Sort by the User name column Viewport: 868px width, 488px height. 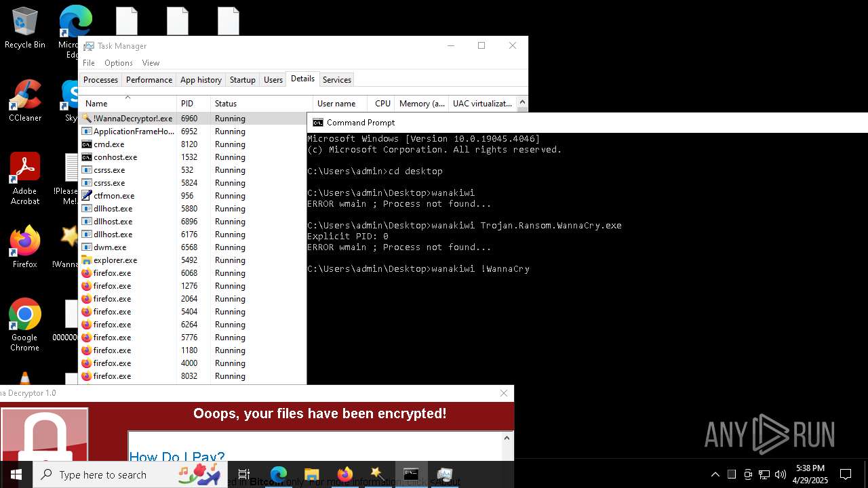(340, 104)
